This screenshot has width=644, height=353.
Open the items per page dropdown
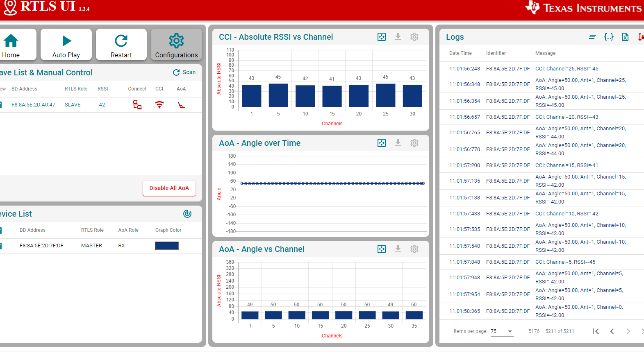[x=502, y=331]
